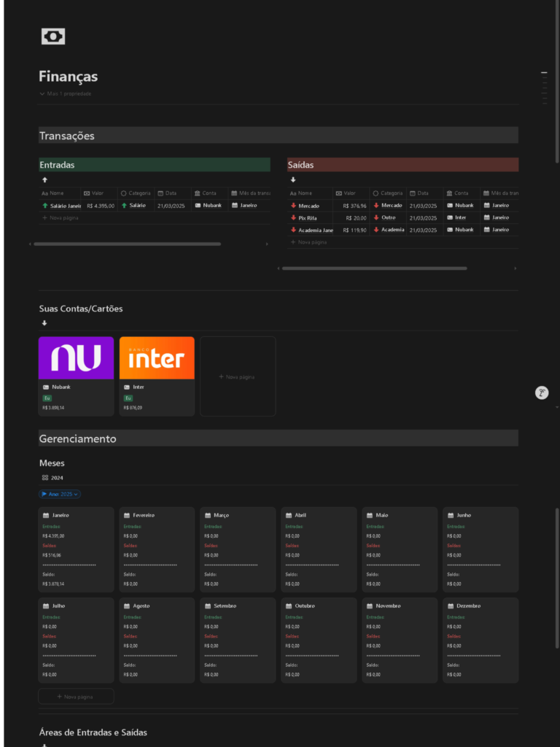
Task: Click the empty 'Nova página' card in Contas
Action: (238, 376)
